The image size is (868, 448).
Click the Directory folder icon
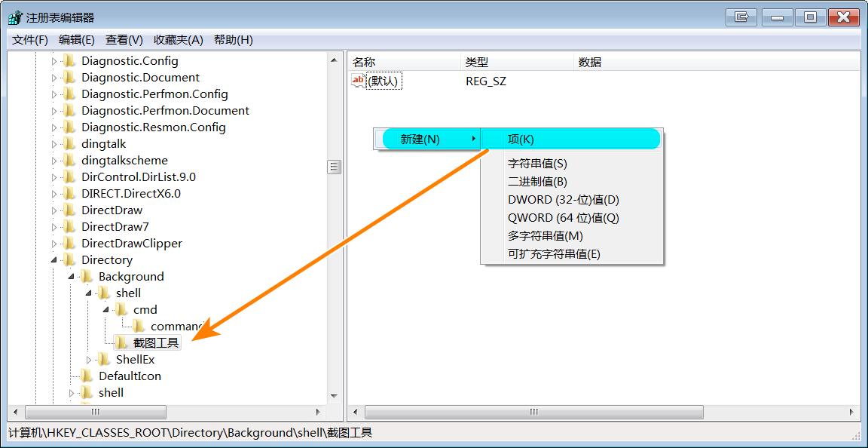coord(69,260)
